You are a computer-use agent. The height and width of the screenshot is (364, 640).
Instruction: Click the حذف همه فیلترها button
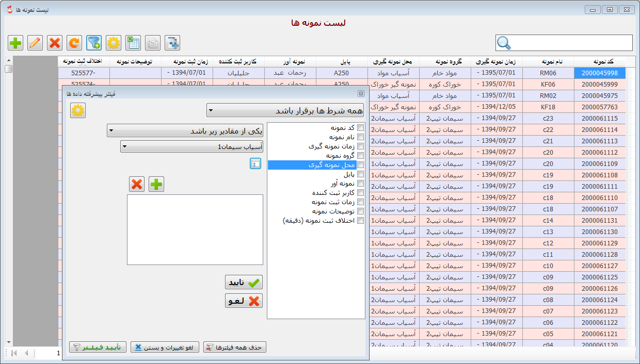[235, 347]
